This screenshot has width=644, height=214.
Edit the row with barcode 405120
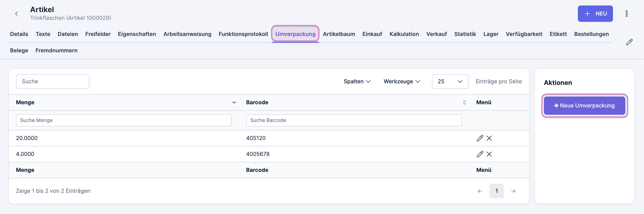point(480,138)
